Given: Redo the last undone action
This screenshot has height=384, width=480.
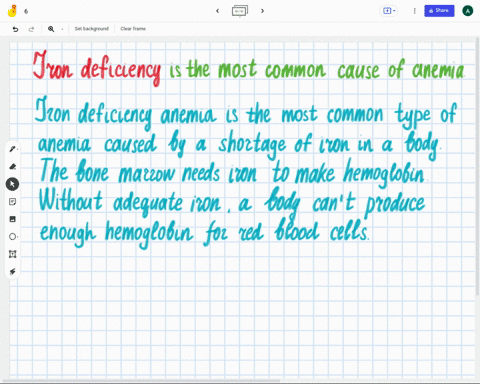Looking at the screenshot, I should (x=31, y=29).
